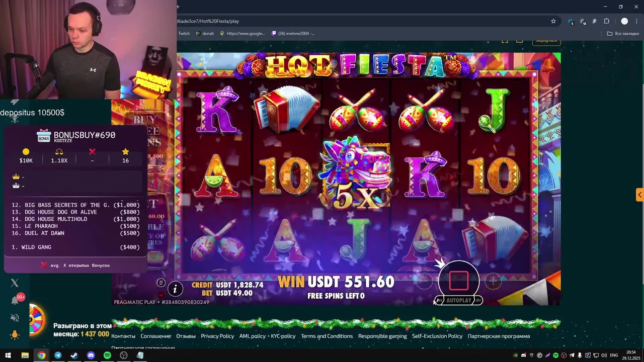644x362 pixels.
Task: Click the X (Twitter) icon in sidebar
Action: pos(15,283)
